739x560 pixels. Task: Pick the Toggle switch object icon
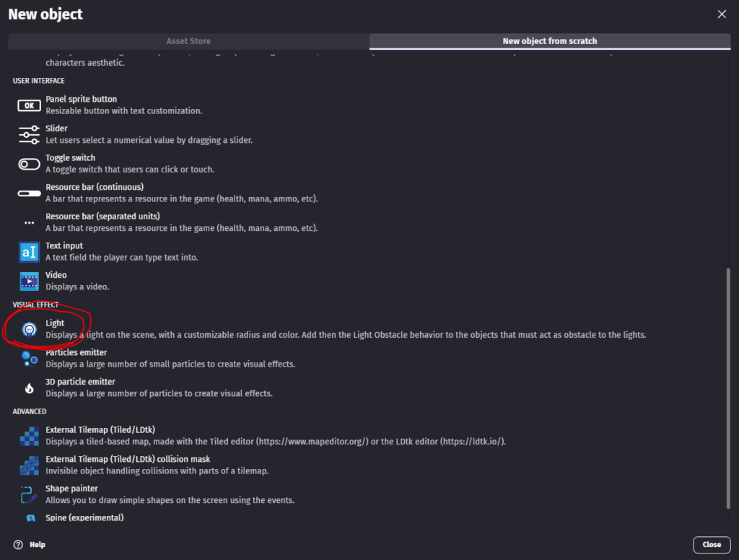point(29,164)
